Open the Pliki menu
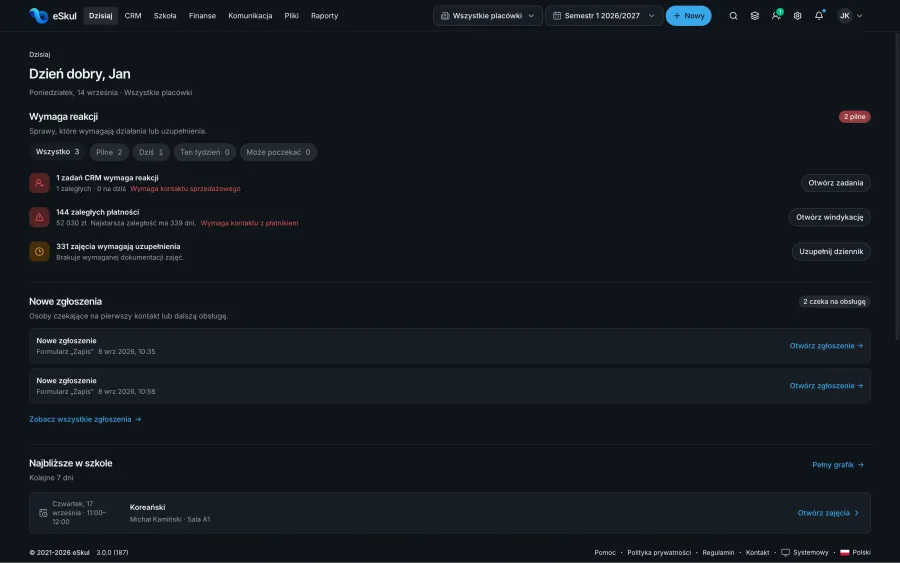Image resolution: width=900 pixels, height=563 pixels. [x=291, y=16]
